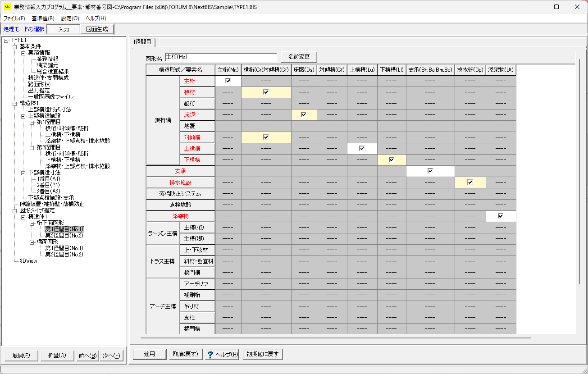Select 路面形状 in the tree
Image resolution: width=588 pixels, height=374 pixels.
39,84
